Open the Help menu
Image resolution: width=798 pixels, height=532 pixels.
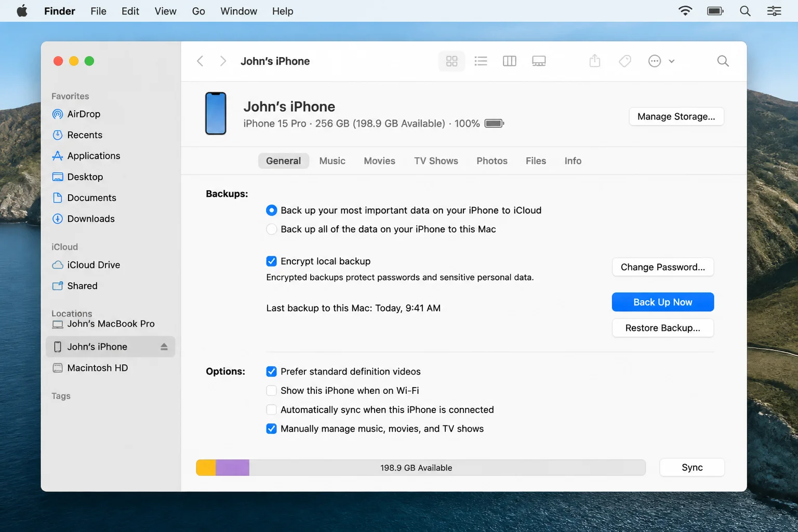[x=283, y=11]
